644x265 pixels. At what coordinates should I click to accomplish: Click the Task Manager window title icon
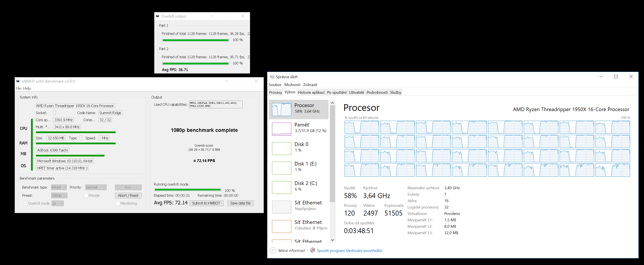pos(272,77)
